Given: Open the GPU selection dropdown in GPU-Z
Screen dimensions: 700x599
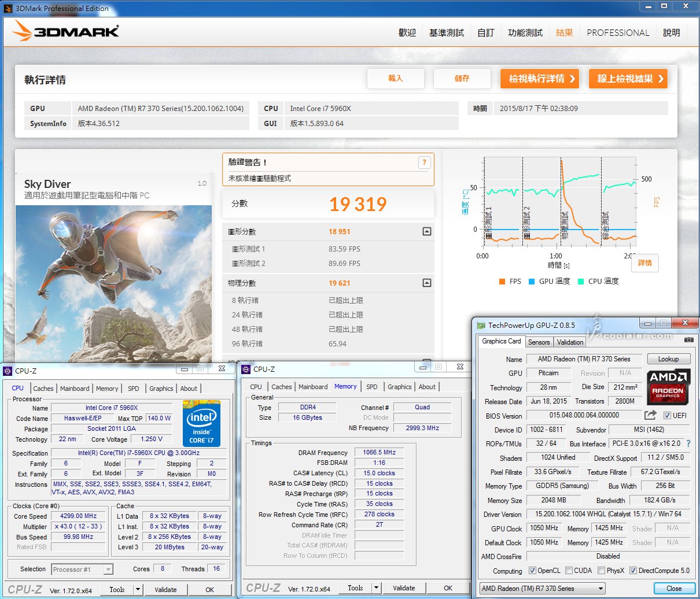Looking at the screenshot, I should tap(543, 589).
